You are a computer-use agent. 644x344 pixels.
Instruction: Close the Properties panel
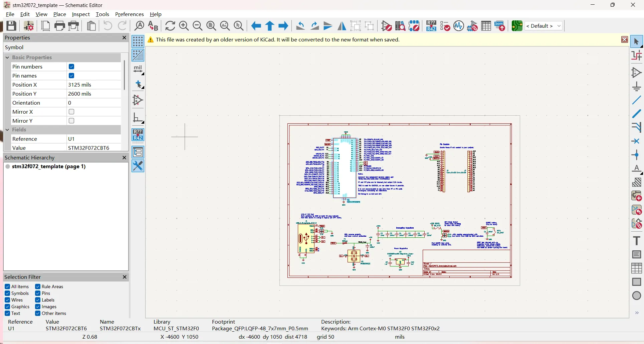pyautogui.click(x=124, y=38)
